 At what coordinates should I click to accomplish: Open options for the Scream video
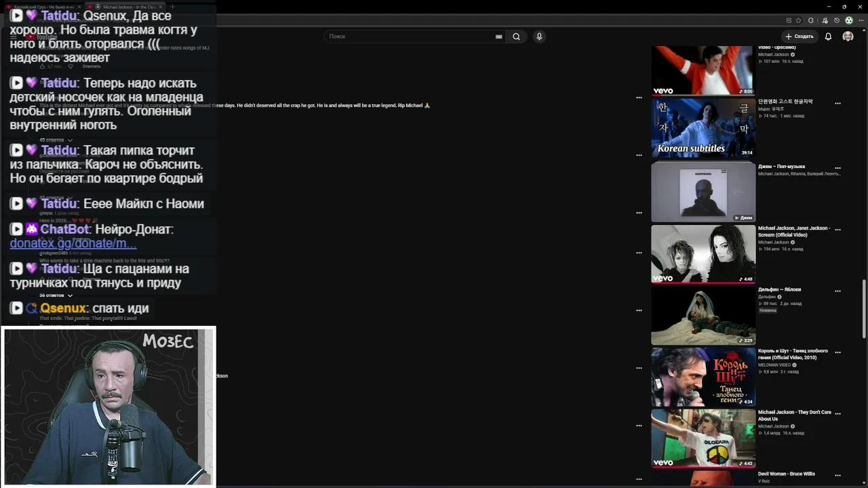(x=837, y=230)
